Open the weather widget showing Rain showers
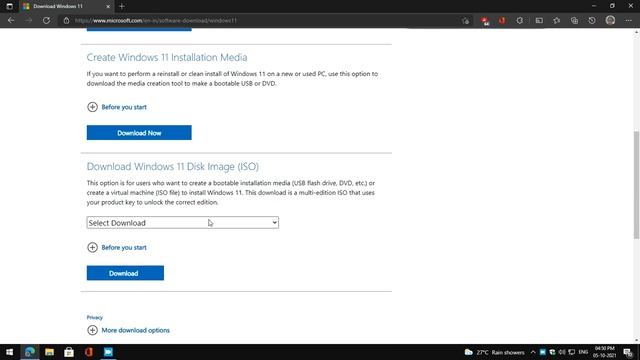 494,352
